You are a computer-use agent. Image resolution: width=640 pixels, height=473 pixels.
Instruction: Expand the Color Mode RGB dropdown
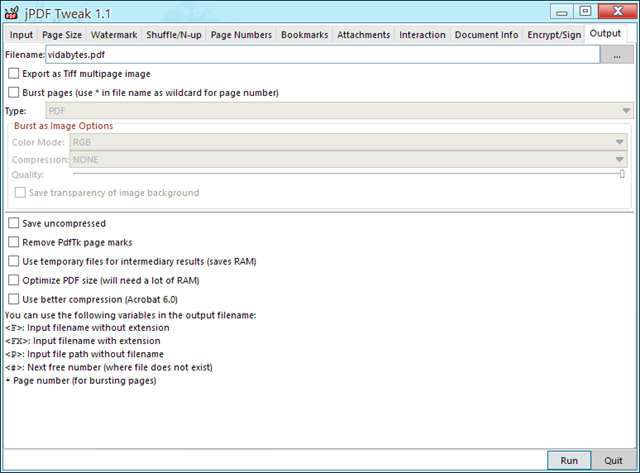pyautogui.click(x=348, y=142)
